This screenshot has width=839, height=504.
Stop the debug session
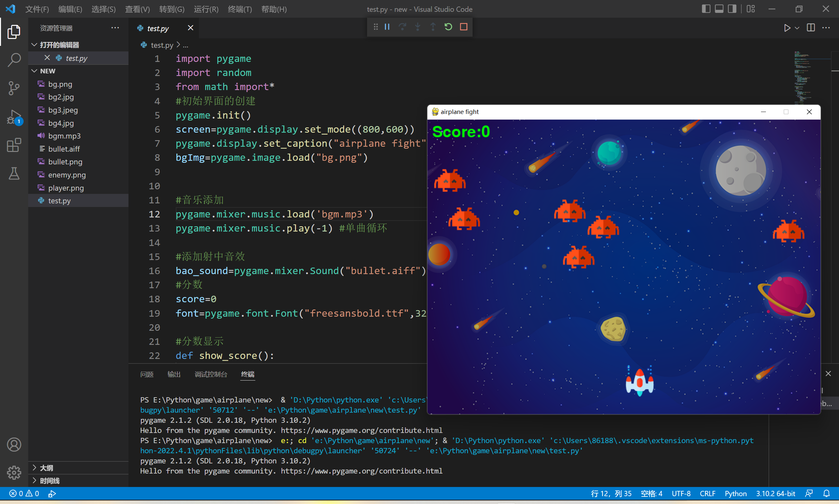[464, 27]
